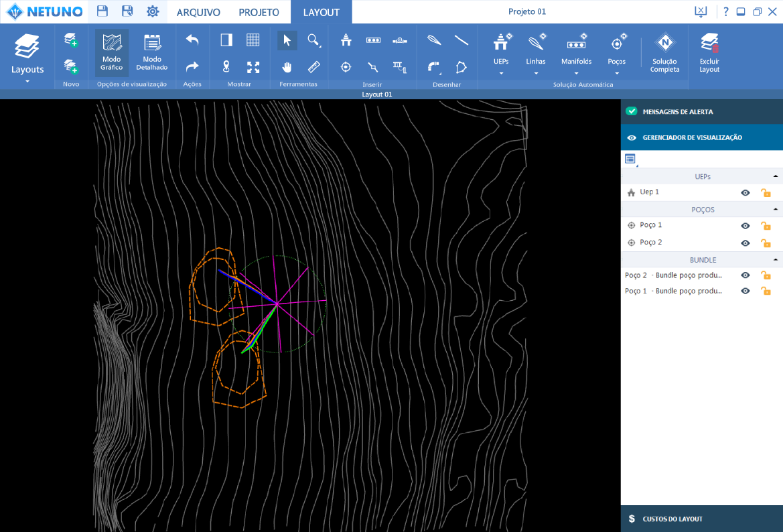
Task: Show the grid overlay icon
Action: 253,40
